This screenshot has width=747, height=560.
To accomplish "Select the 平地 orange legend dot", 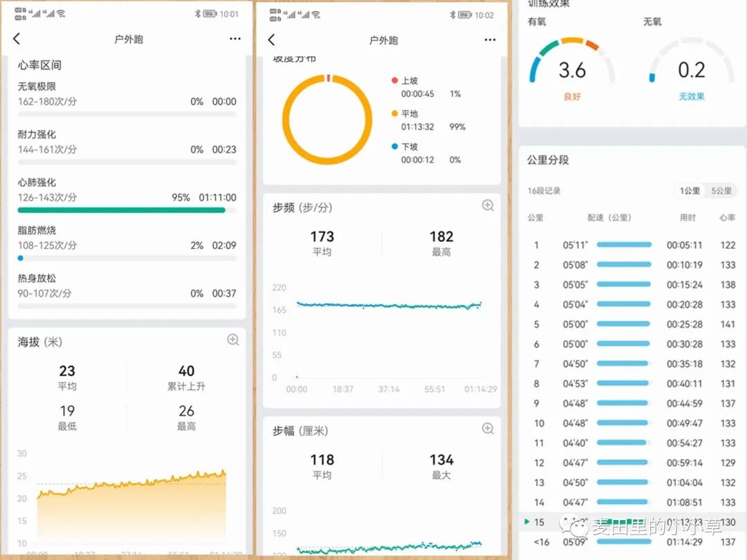I will [x=394, y=113].
